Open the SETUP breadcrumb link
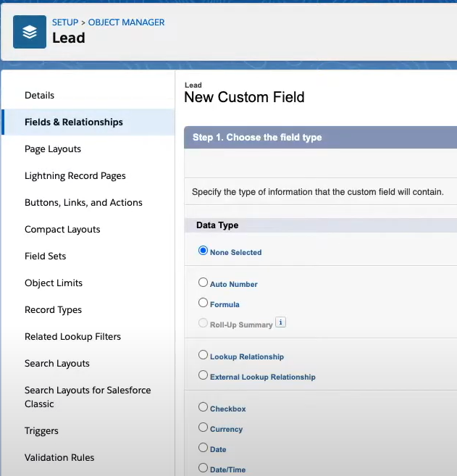The height and width of the screenshot is (476, 457). pyautogui.click(x=65, y=22)
